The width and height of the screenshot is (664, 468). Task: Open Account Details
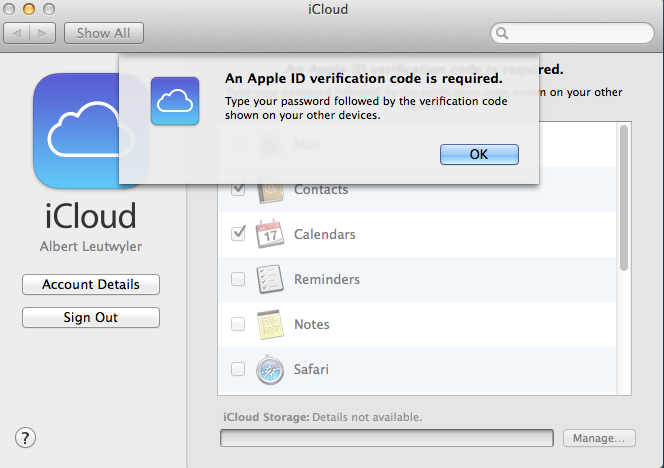[91, 284]
